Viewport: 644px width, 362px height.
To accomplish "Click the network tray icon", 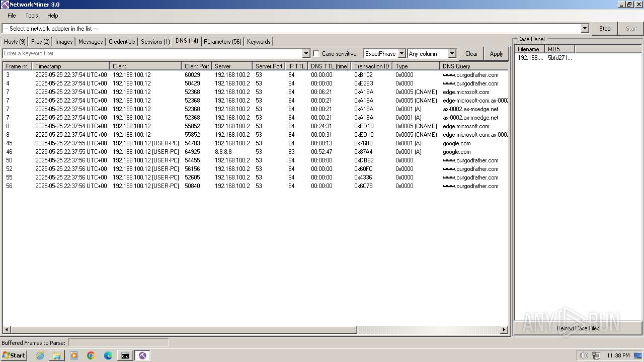I will [596, 355].
